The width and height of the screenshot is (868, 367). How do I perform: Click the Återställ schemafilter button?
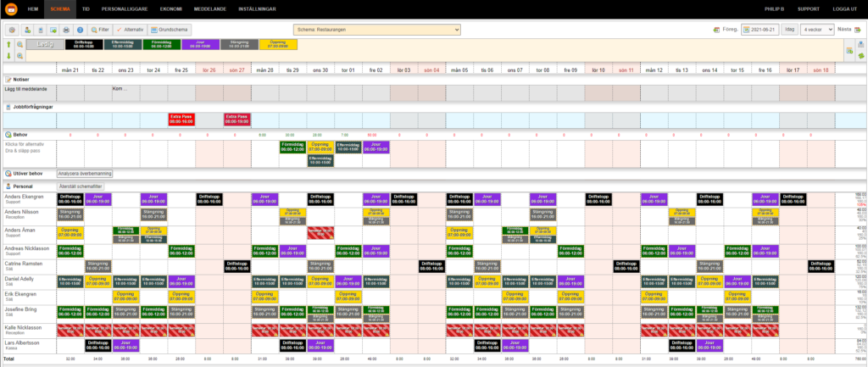[81, 186]
